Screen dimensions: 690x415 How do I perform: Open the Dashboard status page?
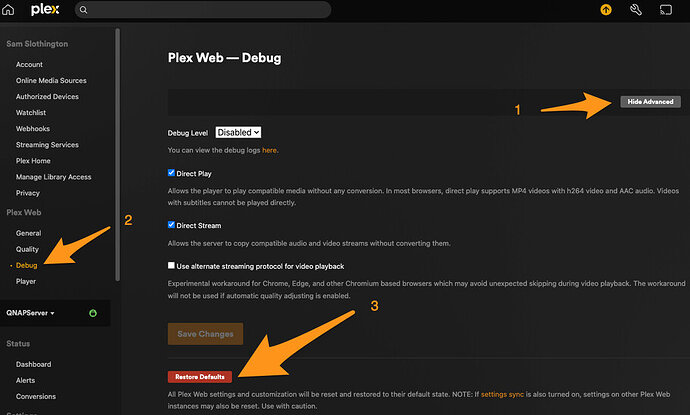33,364
